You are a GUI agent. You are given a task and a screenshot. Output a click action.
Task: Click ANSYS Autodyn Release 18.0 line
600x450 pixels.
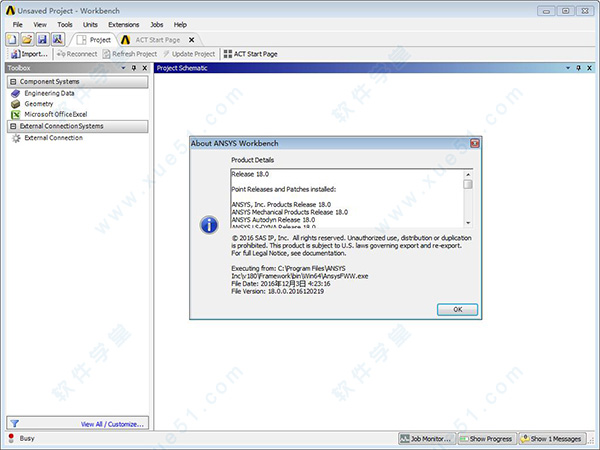tap(273, 220)
